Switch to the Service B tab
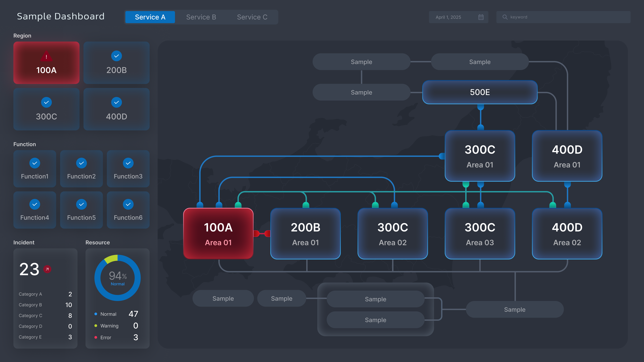Image resolution: width=644 pixels, height=362 pixels. click(x=201, y=17)
